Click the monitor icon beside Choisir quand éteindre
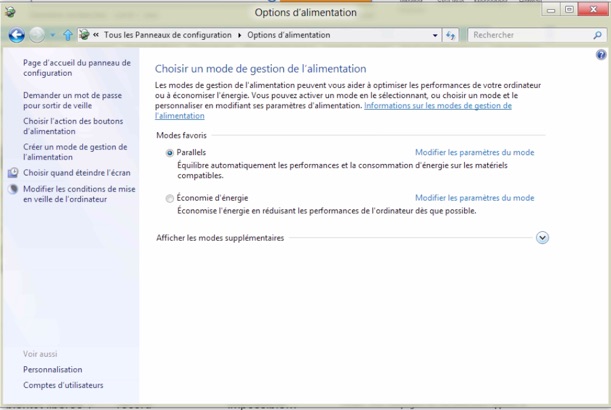The height and width of the screenshot is (410, 611). (13, 173)
